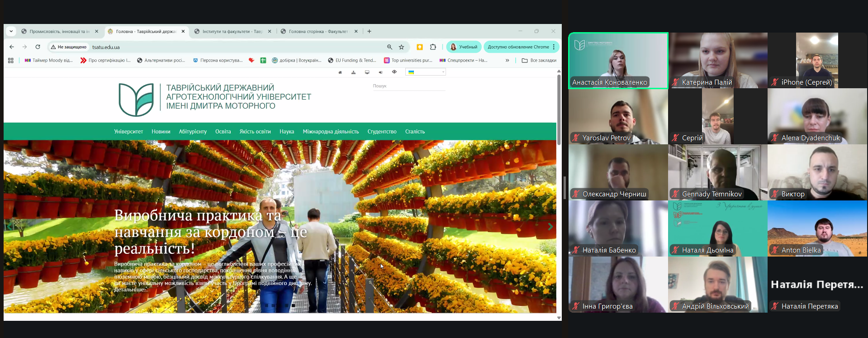Open the sitemap icon on the site

tap(353, 72)
